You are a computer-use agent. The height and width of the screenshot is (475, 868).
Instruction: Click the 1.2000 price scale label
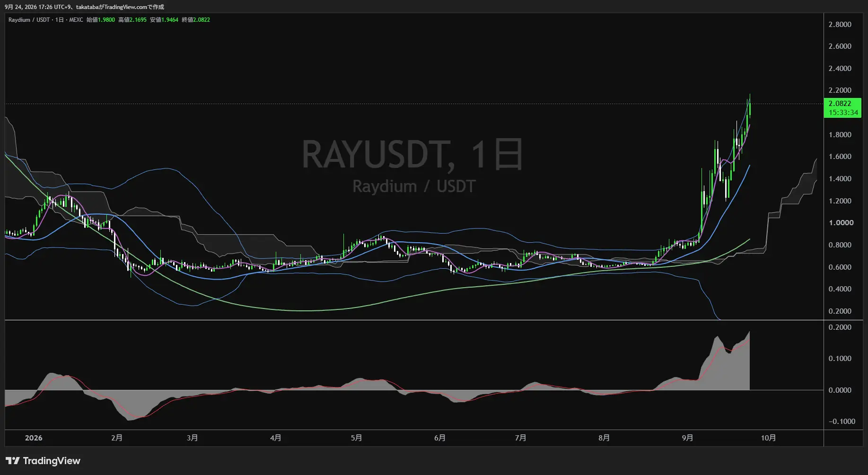pyautogui.click(x=840, y=201)
